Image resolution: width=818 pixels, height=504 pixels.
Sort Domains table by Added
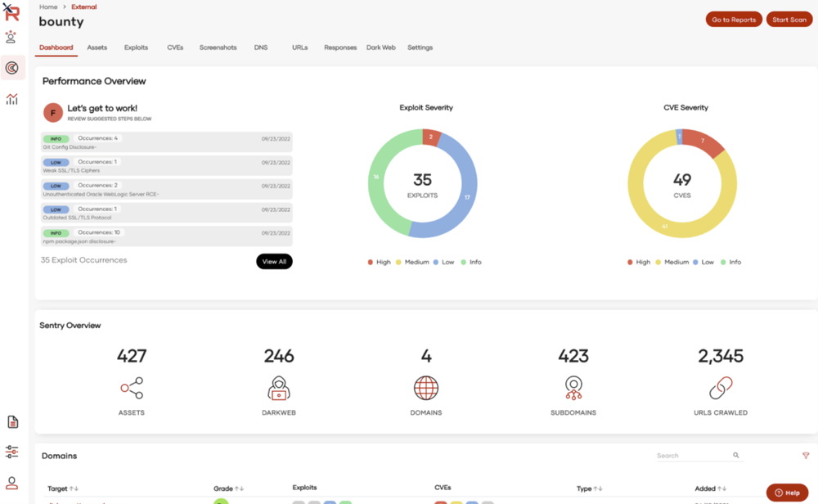[x=710, y=489]
